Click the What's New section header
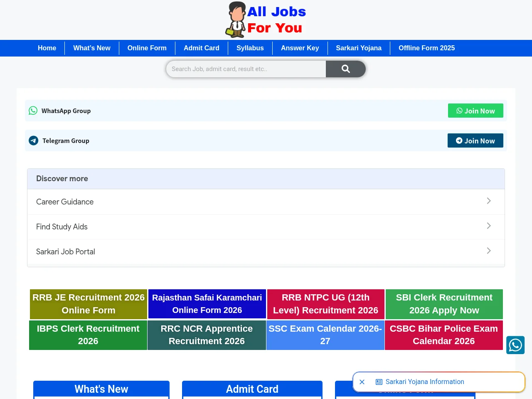This screenshot has width=532, height=399. click(x=101, y=389)
